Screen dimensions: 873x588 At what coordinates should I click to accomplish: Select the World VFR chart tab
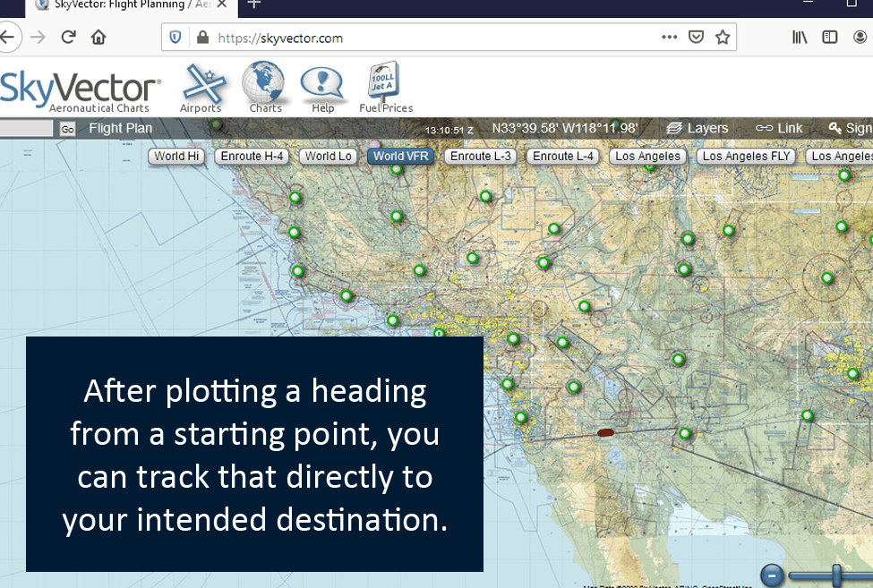[x=401, y=157]
